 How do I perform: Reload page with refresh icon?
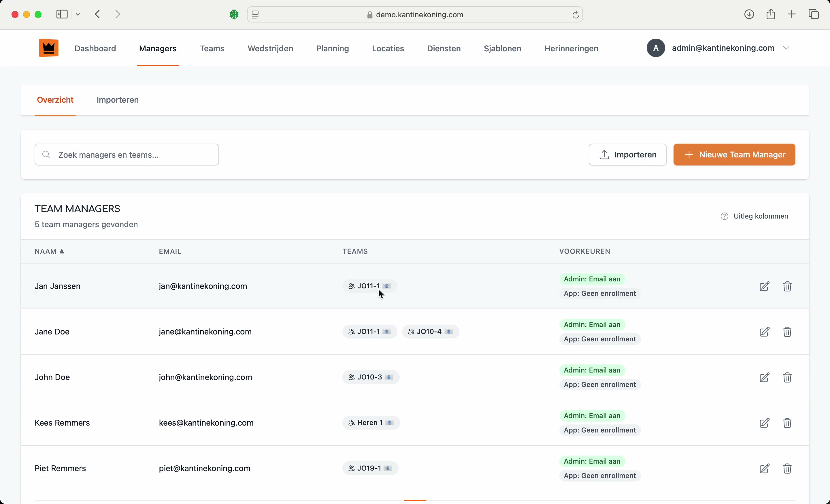(576, 15)
